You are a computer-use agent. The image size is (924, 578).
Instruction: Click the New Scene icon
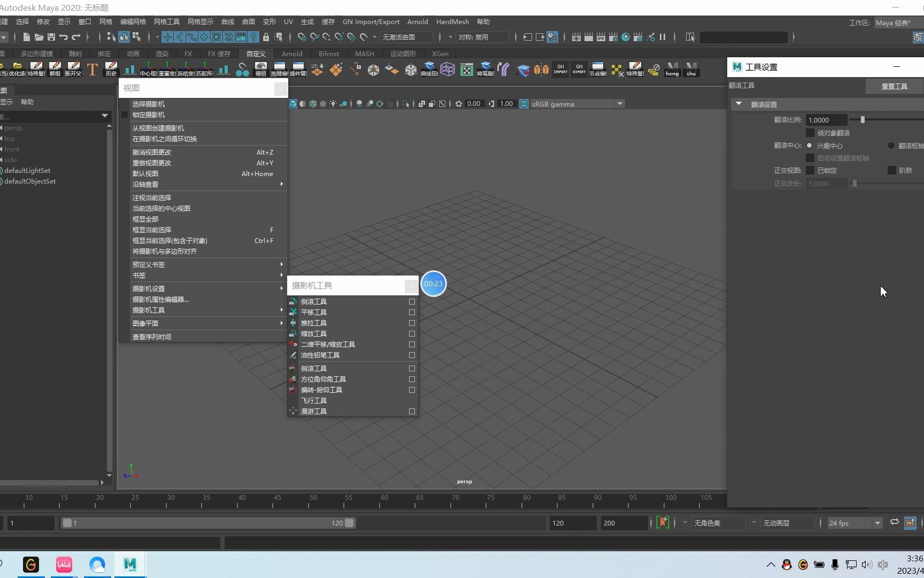(26, 37)
